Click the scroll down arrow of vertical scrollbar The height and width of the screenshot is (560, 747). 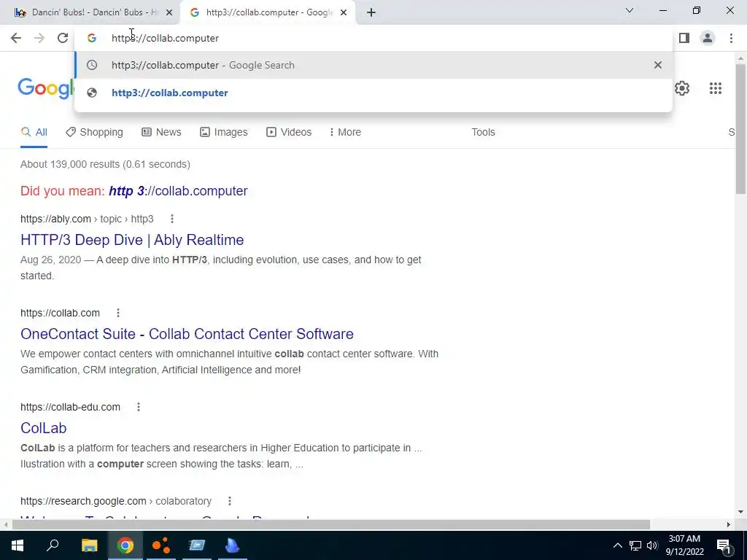pyautogui.click(x=740, y=512)
